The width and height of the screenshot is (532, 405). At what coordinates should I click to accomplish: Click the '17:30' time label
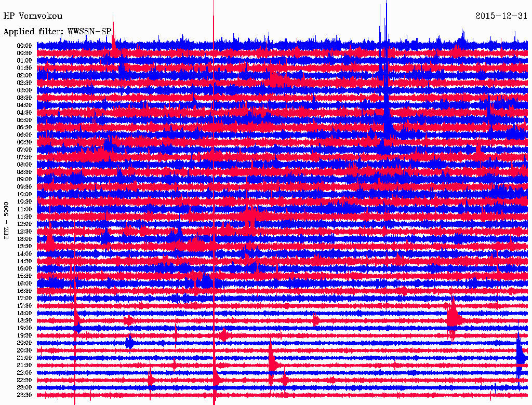24,306
